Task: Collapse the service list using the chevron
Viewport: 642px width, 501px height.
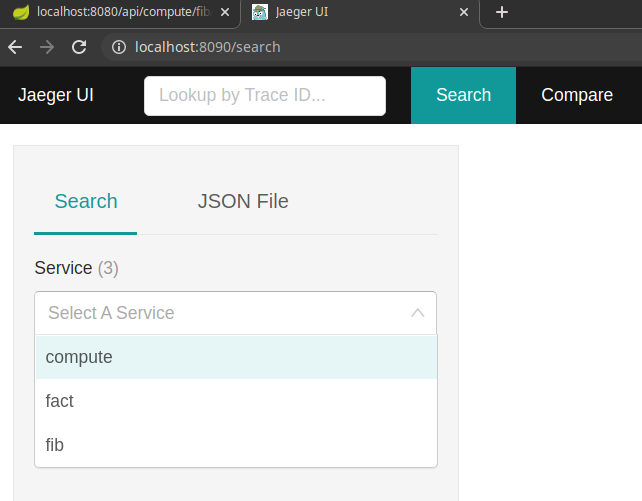Action: (x=418, y=313)
